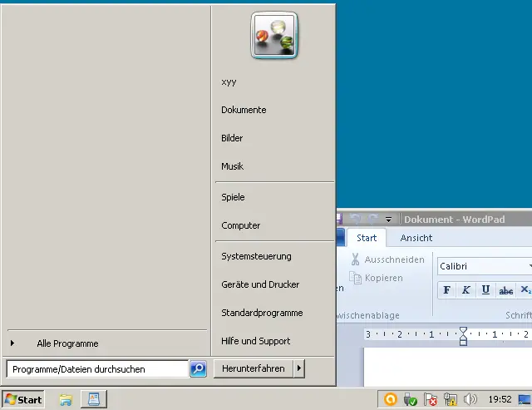Click the Action Center flag tray icon
This screenshot has width=532, height=410.
click(x=431, y=400)
